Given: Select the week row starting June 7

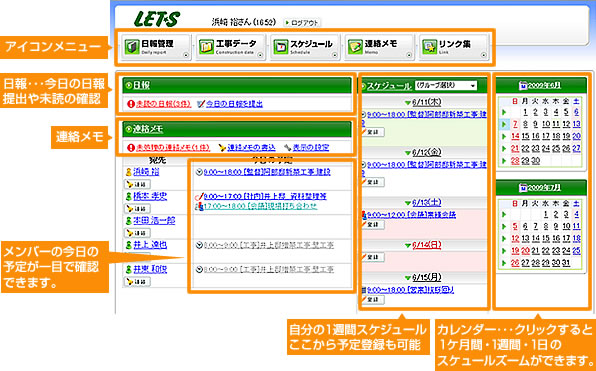Looking at the screenshot, I should pyautogui.click(x=505, y=124).
